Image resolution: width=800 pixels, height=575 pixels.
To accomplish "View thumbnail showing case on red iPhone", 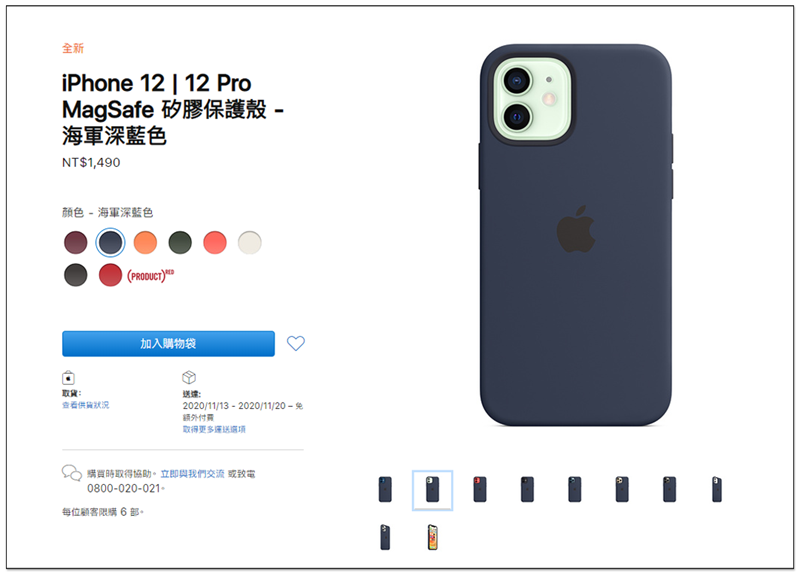I will 480,490.
